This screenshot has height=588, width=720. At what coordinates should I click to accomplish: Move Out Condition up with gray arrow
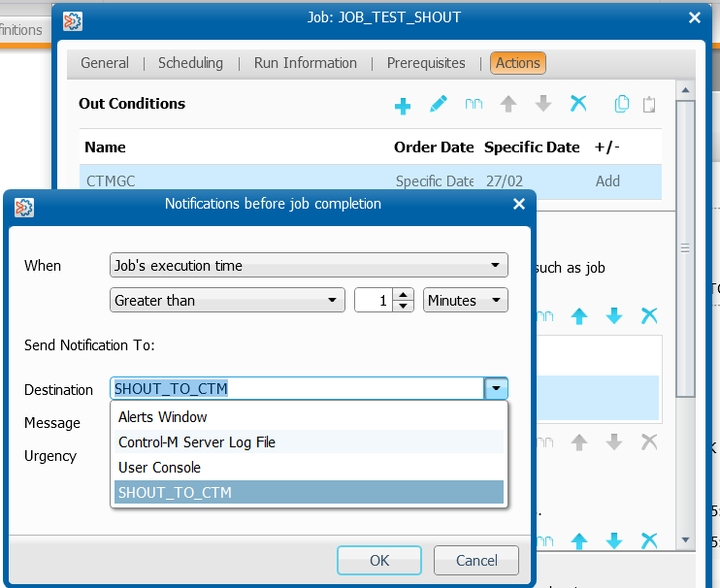(x=508, y=104)
